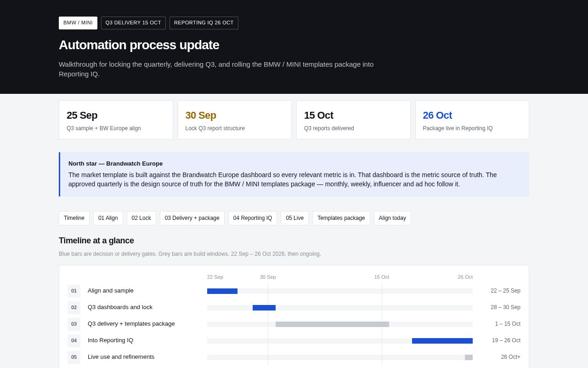The image size is (588, 368).
Task: Click the blue Into Reporting IQ bar
Action: (442, 341)
